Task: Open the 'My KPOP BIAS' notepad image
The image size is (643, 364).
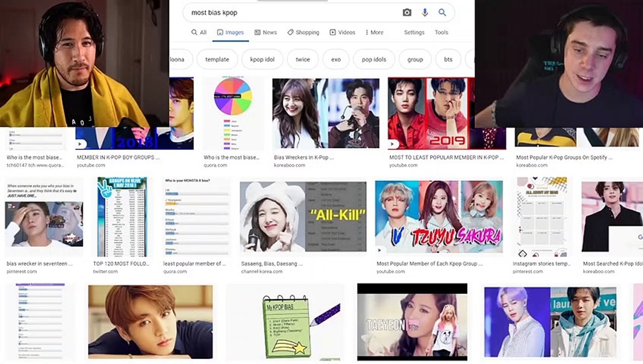Action: tap(285, 323)
